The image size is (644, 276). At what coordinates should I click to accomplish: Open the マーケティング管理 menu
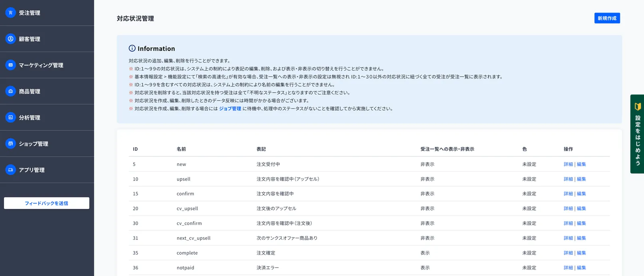(47, 65)
